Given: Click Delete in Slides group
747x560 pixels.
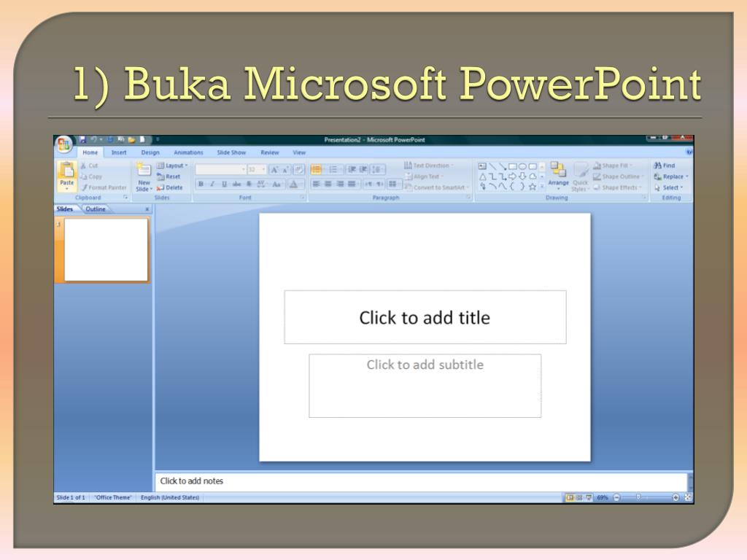Looking at the screenshot, I should coord(169,187).
